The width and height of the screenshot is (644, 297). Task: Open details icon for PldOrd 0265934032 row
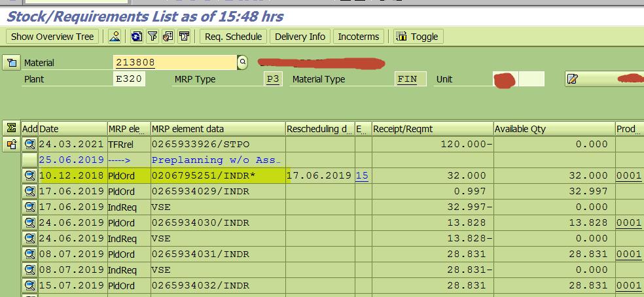[29, 285]
